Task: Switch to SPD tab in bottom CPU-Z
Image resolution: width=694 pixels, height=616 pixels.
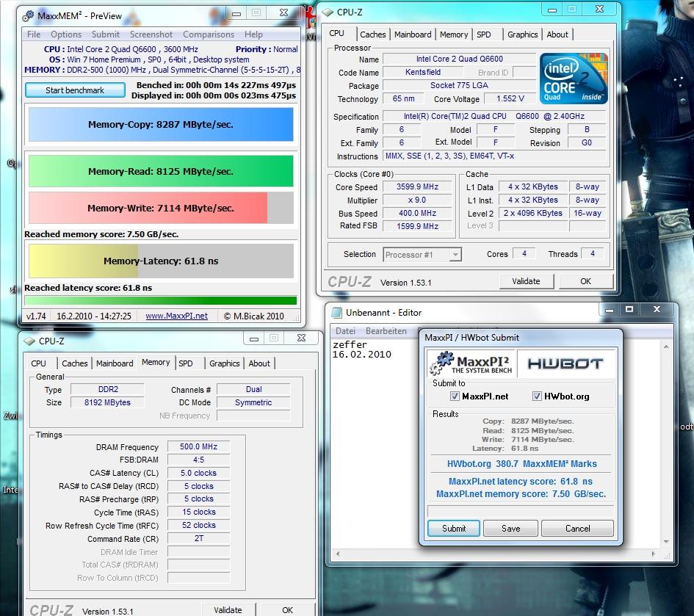Action: click(x=186, y=363)
